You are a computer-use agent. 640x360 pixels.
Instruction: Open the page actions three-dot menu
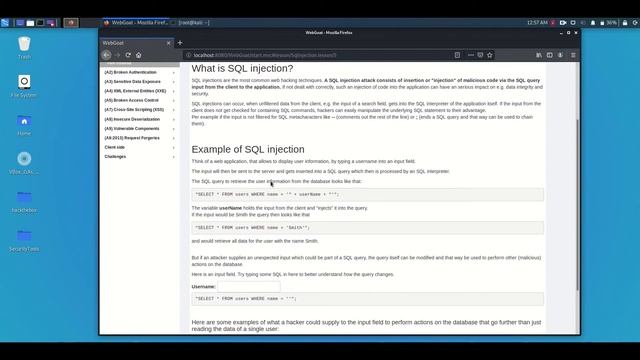click(471, 55)
